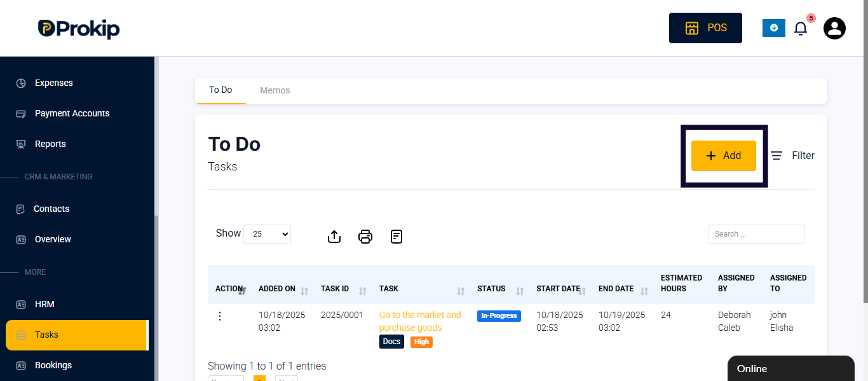The image size is (868, 381).
Task: Switch to the Memos tab
Action: click(x=275, y=90)
